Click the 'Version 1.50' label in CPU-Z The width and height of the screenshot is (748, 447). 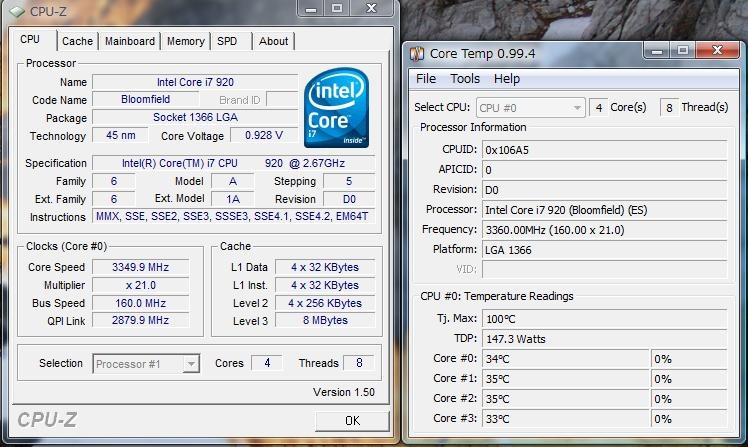(x=343, y=392)
